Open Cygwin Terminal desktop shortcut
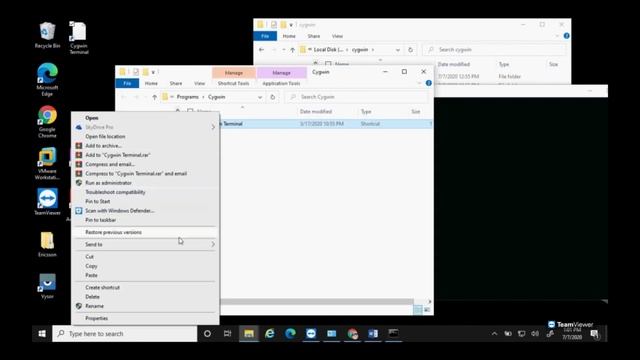Image resolution: width=640 pixels, height=360 pixels. [78, 38]
